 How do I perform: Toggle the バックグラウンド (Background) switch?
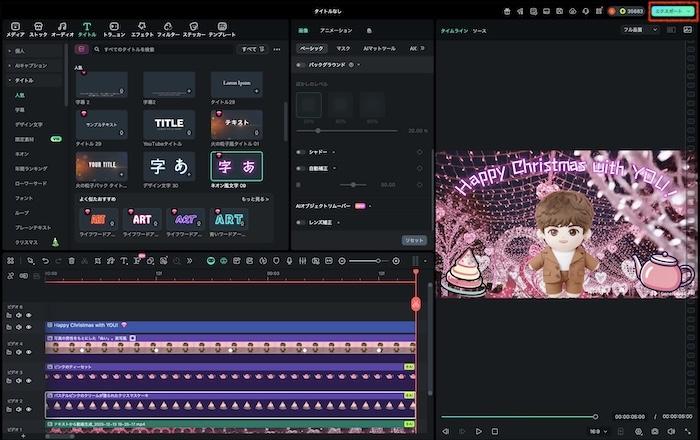(300, 65)
